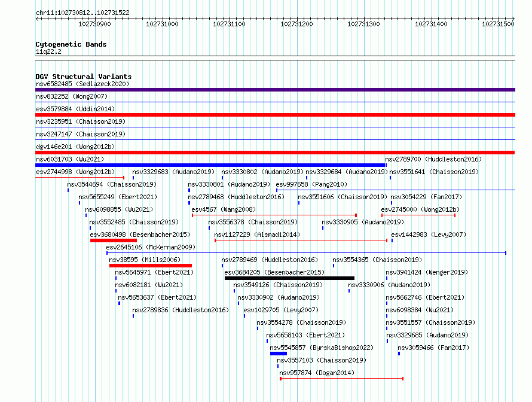Click nsv5645971 (Ebert2021) label
This screenshot has width=532, height=402.
(x=154, y=272)
